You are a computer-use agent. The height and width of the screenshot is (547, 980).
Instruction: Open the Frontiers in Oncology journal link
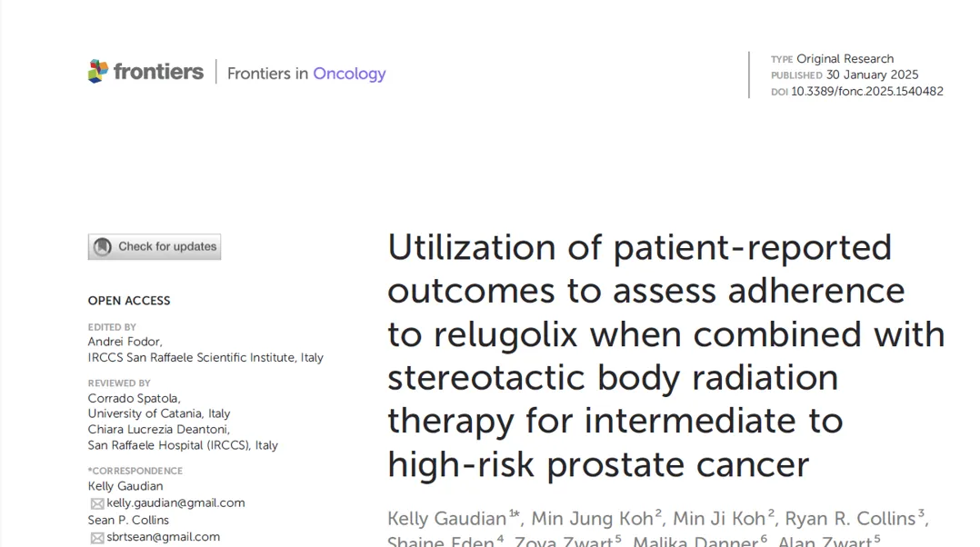pyautogui.click(x=306, y=74)
